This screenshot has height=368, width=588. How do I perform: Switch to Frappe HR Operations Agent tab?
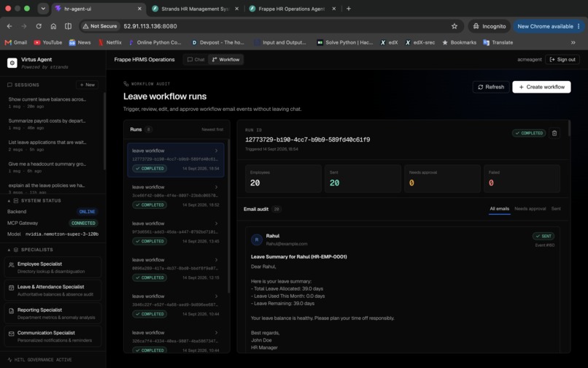pos(293,8)
